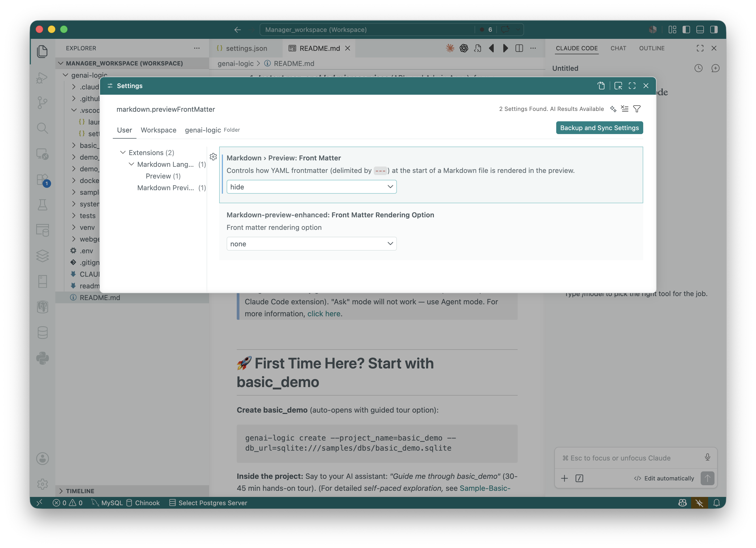Image resolution: width=756 pixels, height=548 pixels.
Task: Open Explorer views and more actions menu
Action: pos(197,48)
